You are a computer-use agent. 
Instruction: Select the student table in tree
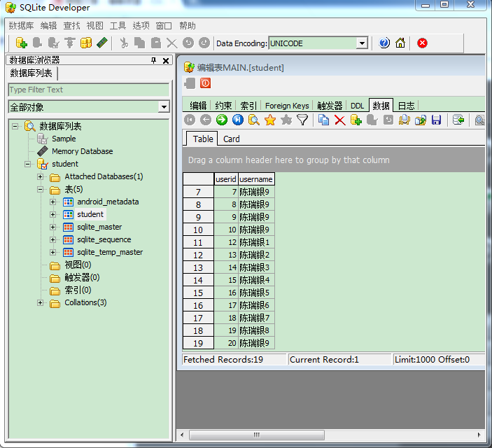90,214
